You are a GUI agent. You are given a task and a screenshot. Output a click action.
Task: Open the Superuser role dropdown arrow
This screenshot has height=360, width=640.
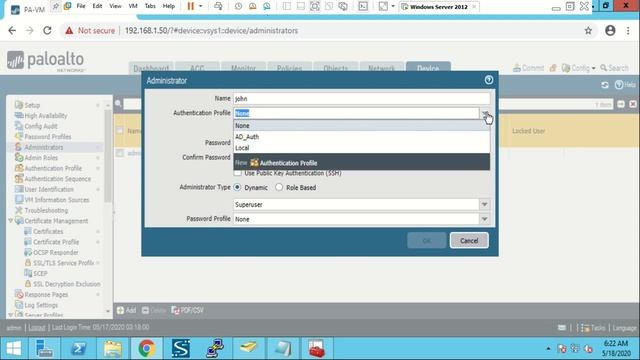pyautogui.click(x=484, y=204)
